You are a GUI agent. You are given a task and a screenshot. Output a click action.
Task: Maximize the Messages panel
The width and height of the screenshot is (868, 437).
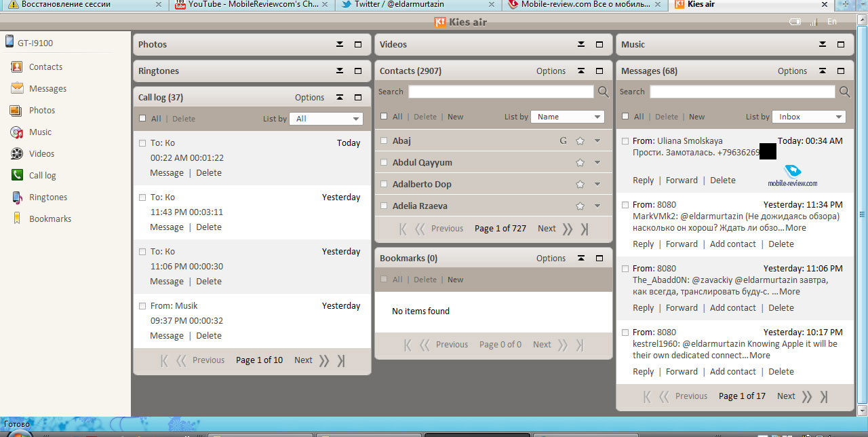coord(841,71)
